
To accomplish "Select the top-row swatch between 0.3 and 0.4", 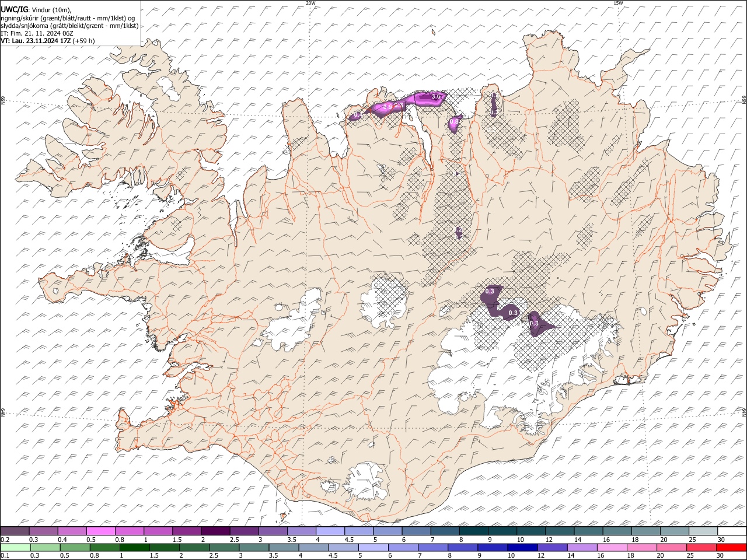I will pos(43,531).
